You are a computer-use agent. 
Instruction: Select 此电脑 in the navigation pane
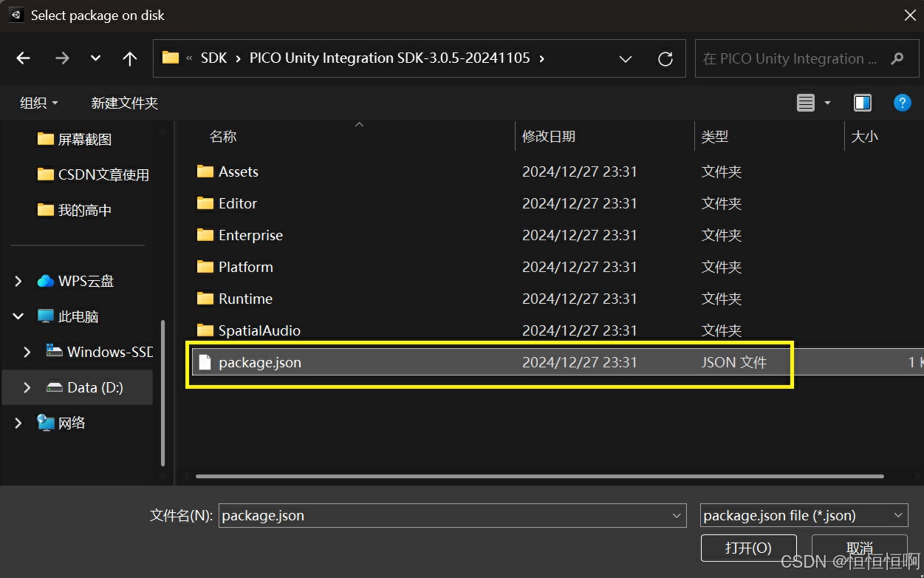point(68,316)
